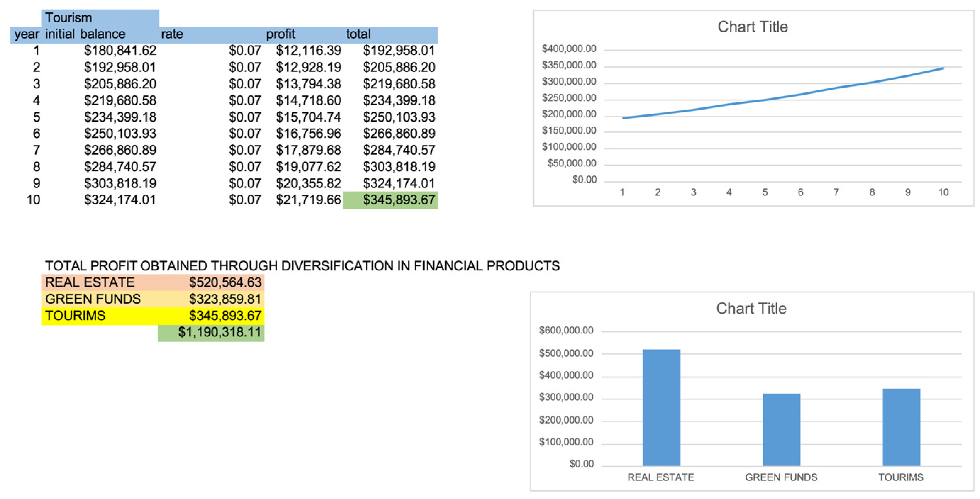Select the GREEN FUNDS label cell
The height and width of the screenshot is (499, 980).
pos(100,299)
